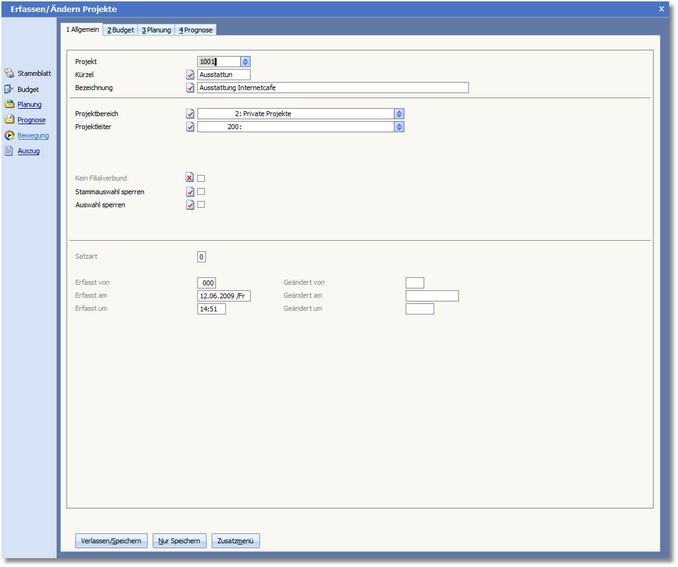Viewport: 678px width, 567px height.
Task: Click into the Bezeichnung text field
Action: [x=332, y=87]
